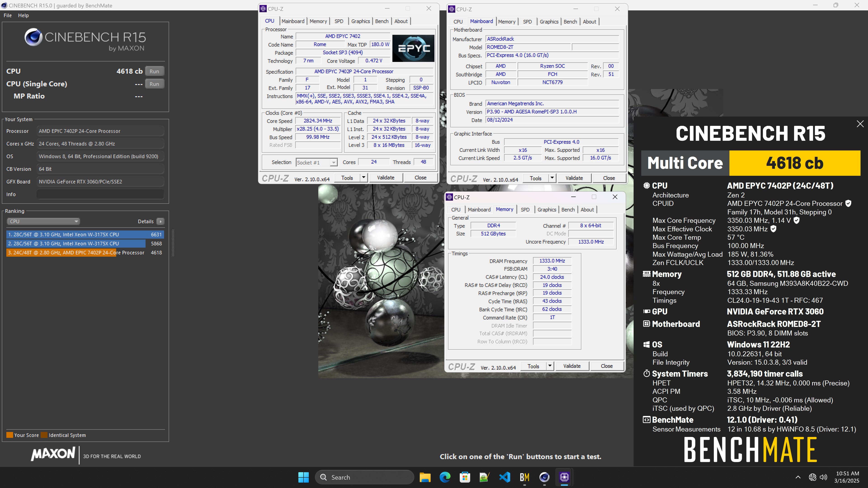Click the BenchMate CPU chip icon
Image resolution: width=868 pixels, height=488 pixels.
tap(646, 185)
